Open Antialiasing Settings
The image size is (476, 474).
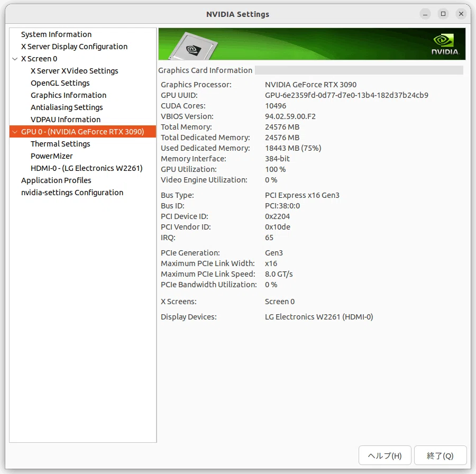tap(67, 107)
